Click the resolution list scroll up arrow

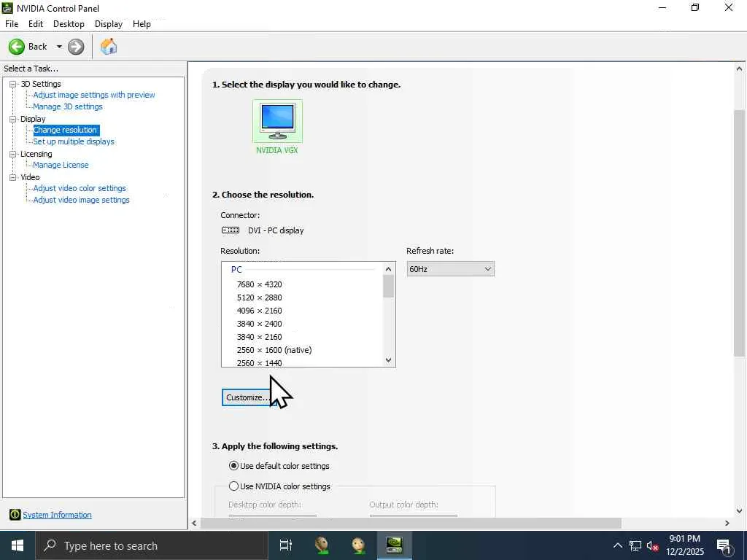[x=388, y=269]
